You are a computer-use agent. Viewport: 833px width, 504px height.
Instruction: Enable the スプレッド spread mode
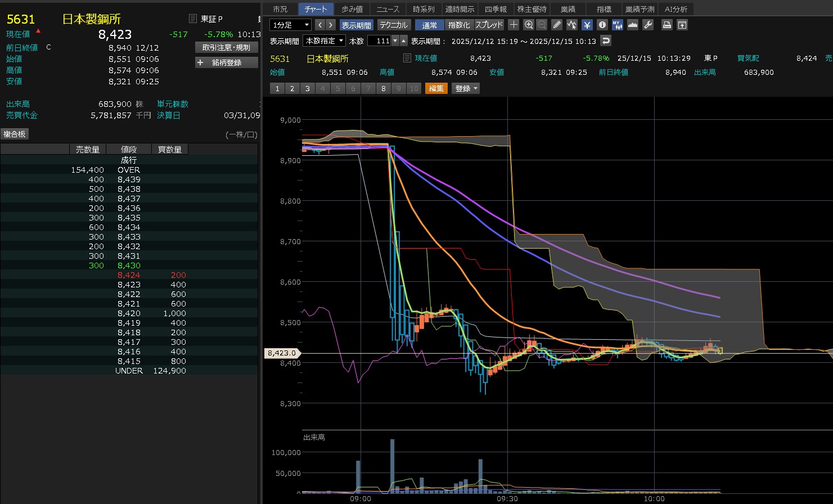[x=489, y=25]
